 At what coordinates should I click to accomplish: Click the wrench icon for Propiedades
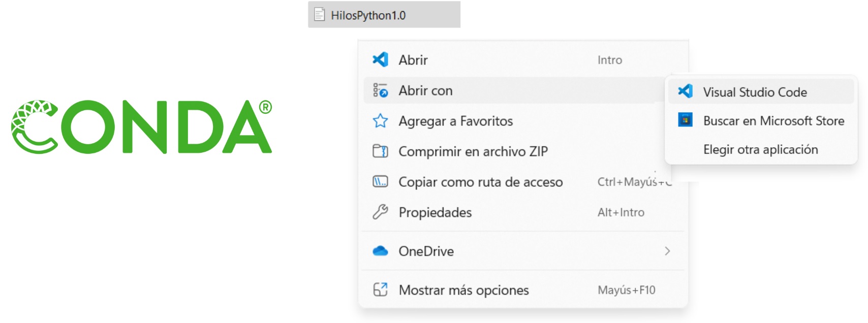(x=380, y=212)
